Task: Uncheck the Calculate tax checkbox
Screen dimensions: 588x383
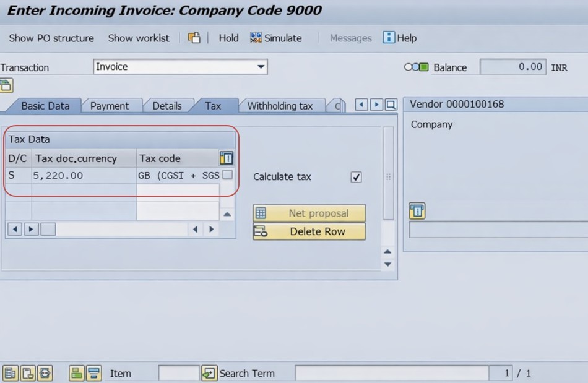Action: 356,177
